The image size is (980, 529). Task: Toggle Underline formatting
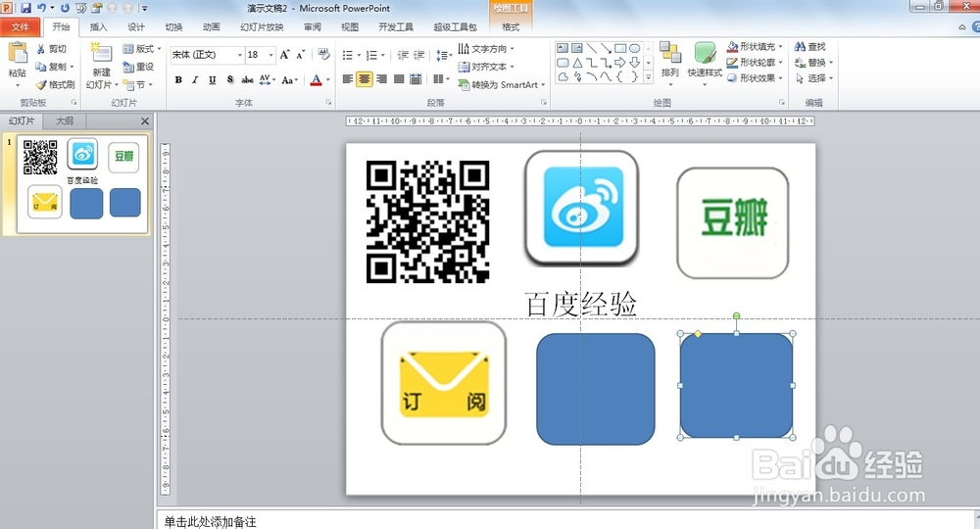(x=213, y=80)
